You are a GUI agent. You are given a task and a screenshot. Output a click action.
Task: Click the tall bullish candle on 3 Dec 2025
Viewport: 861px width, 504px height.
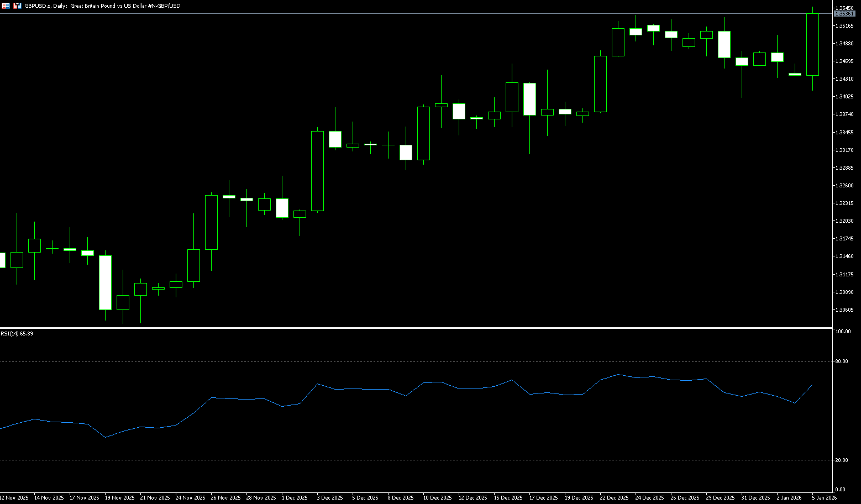tap(317, 171)
